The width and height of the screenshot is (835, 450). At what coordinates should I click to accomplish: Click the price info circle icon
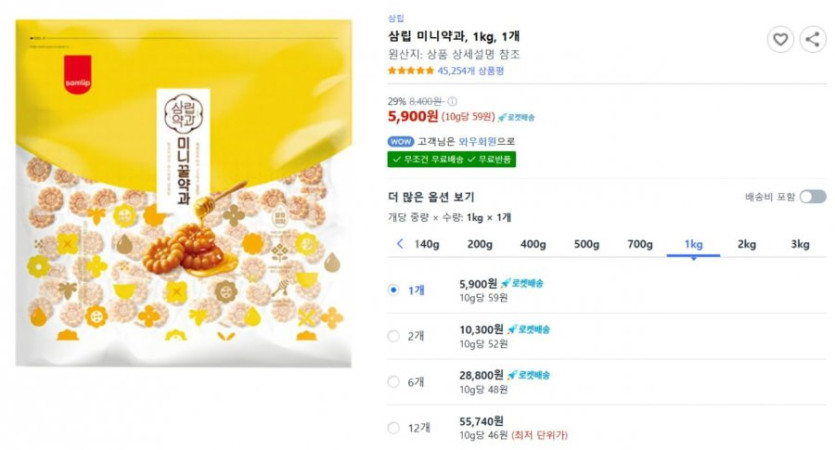click(452, 101)
